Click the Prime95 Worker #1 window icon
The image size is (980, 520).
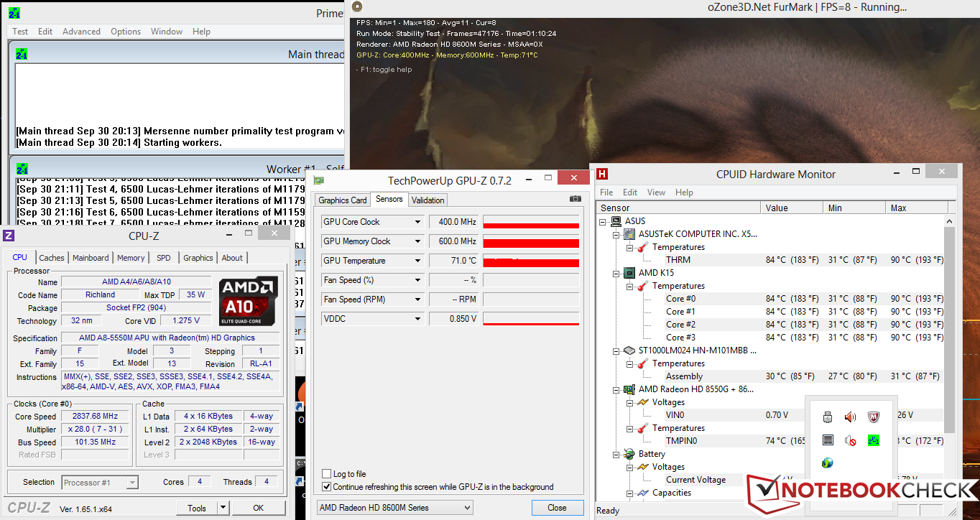[x=22, y=169]
